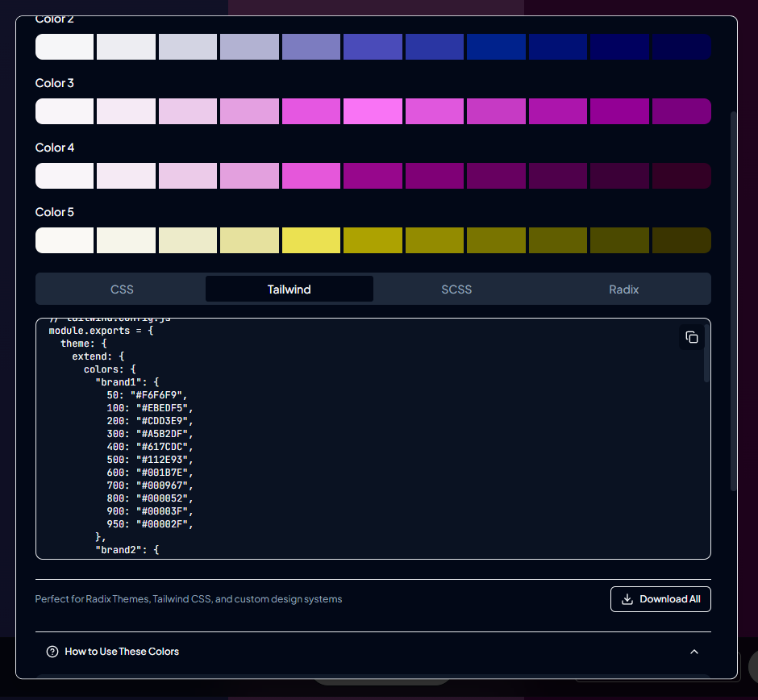Click the download arrow icon in Download All
Screen dimensions: 758x700
click(x=627, y=599)
